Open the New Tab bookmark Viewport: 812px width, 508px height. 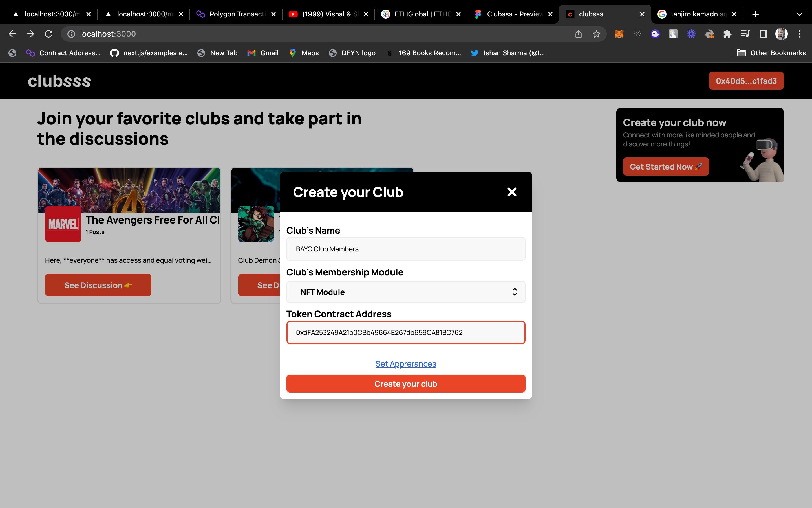tap(217, 53)
